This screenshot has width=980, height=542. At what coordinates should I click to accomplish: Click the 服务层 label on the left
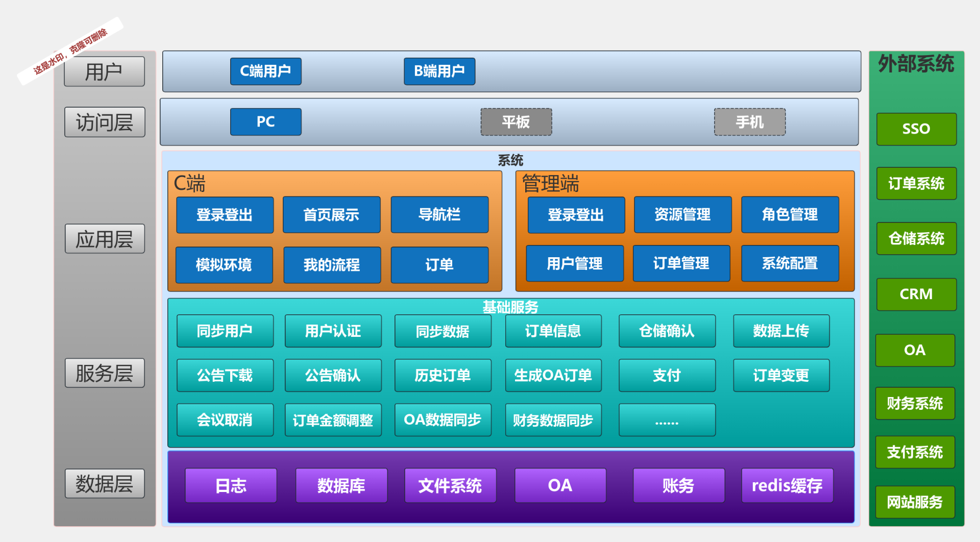[104, 373]
